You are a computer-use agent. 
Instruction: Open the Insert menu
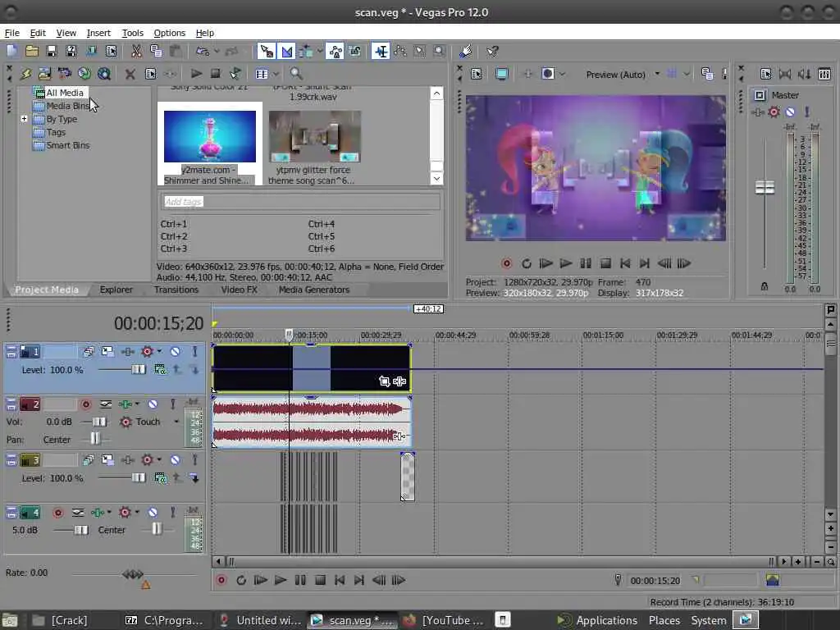click(x=98, y=33)
